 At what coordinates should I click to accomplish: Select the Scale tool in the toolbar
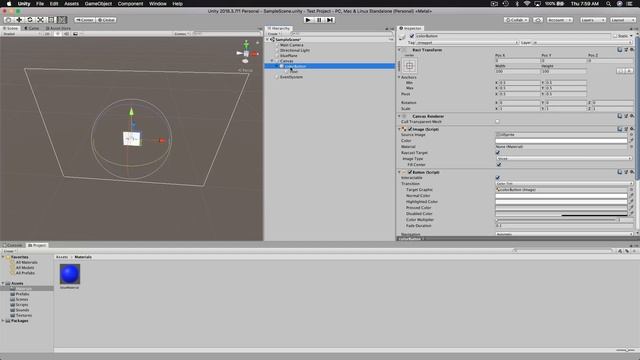[40, 20]
